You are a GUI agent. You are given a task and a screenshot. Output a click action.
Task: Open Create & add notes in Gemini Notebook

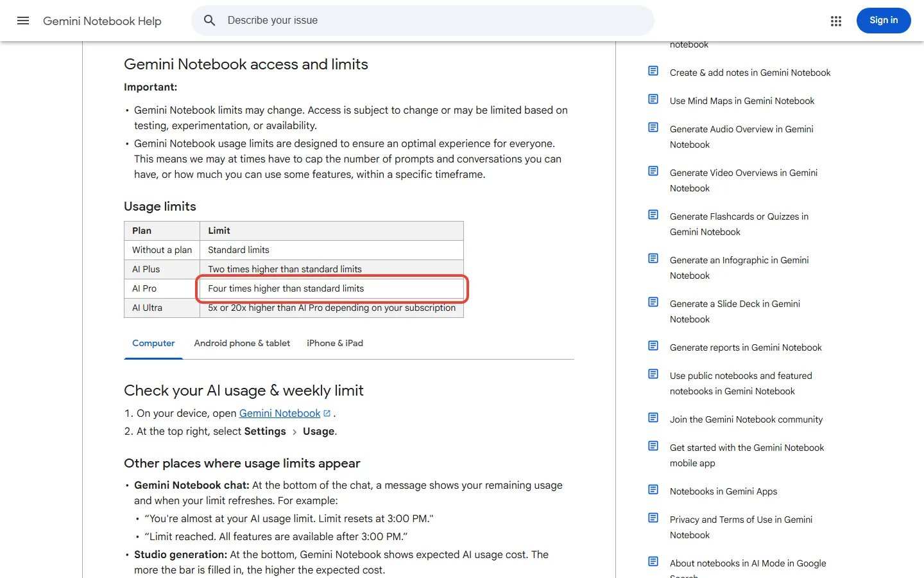tap(750, 73)
